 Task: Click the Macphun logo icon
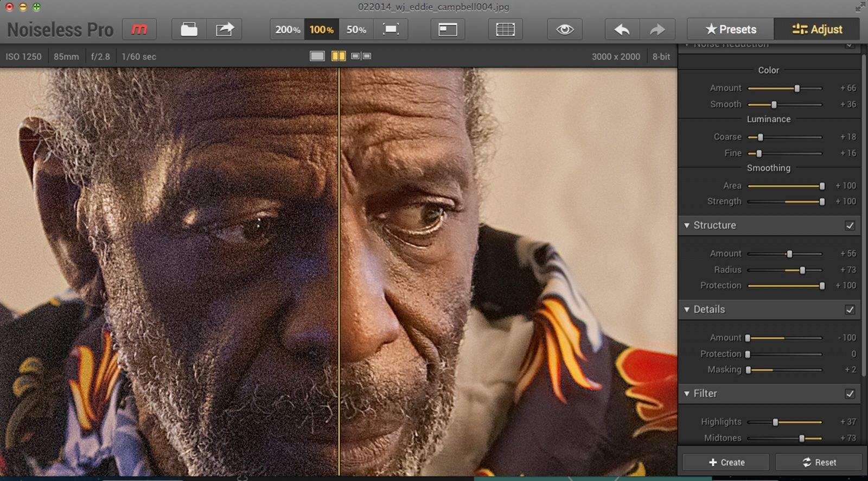(x=139, y=29)
